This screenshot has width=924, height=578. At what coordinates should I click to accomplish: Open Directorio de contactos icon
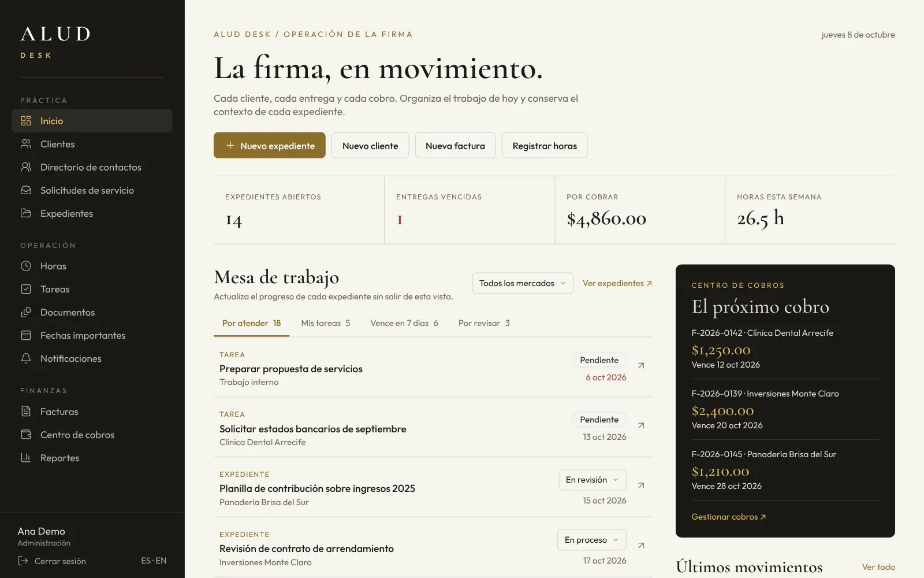click(26, 167)
